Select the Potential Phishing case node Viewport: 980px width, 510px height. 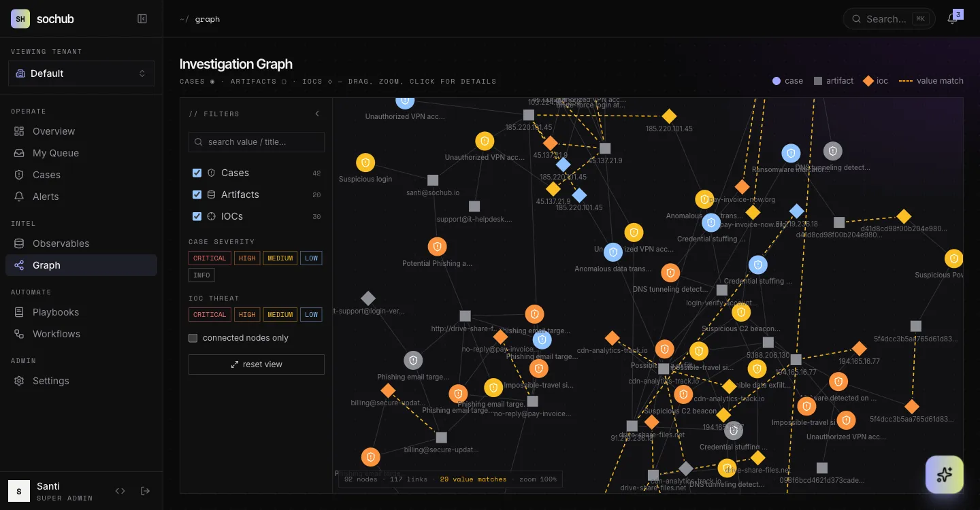pyautogui.click(x=437, y=247)
